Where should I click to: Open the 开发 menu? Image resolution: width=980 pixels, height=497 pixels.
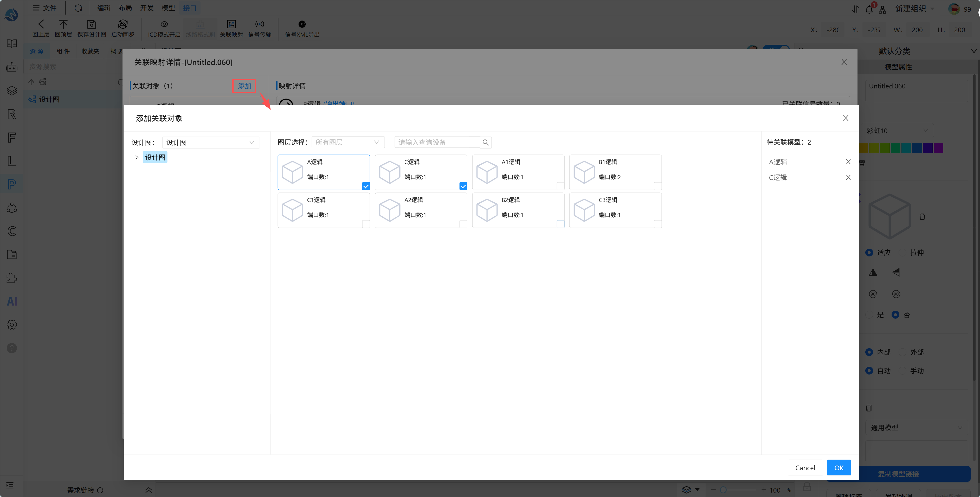tap(146, 8)
